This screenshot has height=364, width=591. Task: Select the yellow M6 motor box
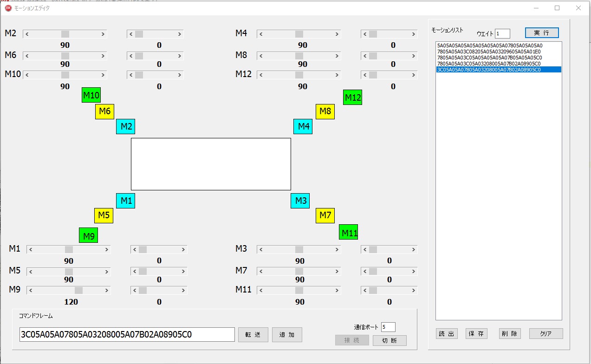(104, 111)
